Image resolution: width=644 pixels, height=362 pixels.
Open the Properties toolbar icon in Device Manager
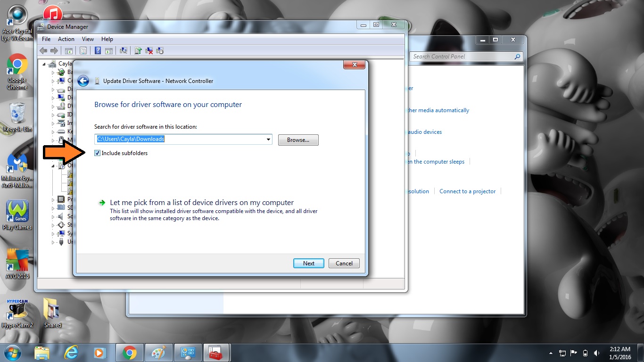(x=83, y=51)
